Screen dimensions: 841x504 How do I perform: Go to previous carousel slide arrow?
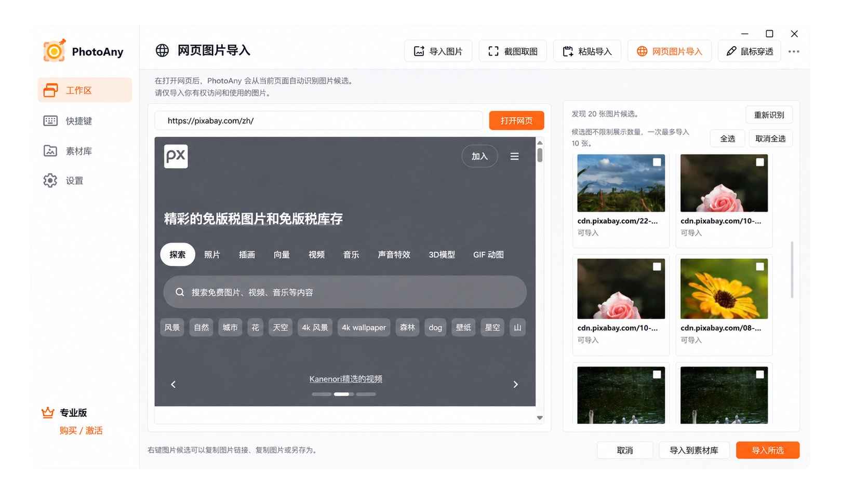[x=173, y=384]
